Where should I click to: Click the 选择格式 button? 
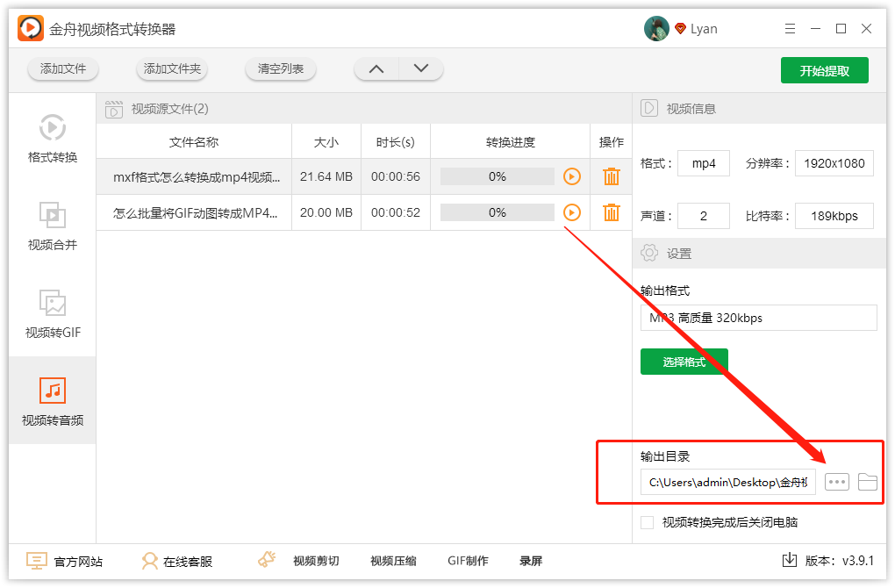(684, 362)
